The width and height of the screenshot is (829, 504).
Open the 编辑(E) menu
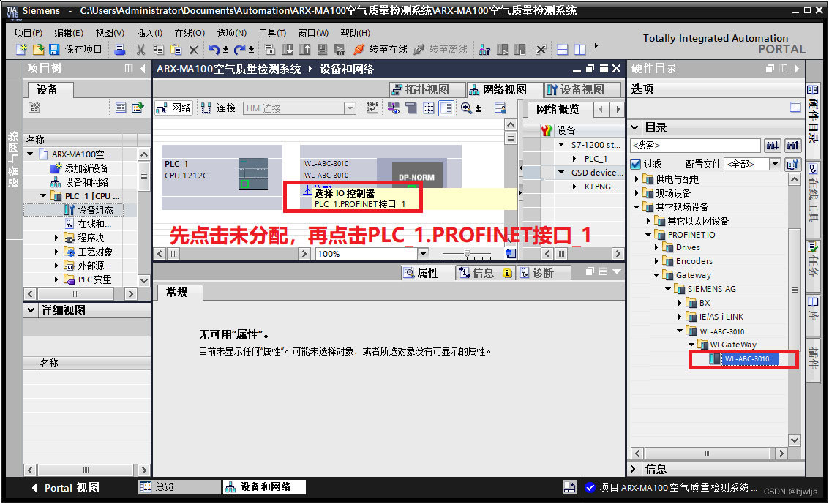(69, 33)
